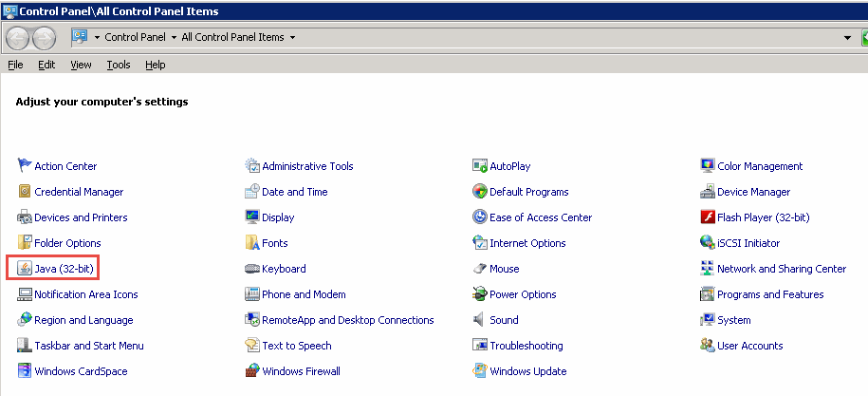Click inside the address bar field
Image resolution: width=868 pixels, height=396 pixels.
(569, 38)
